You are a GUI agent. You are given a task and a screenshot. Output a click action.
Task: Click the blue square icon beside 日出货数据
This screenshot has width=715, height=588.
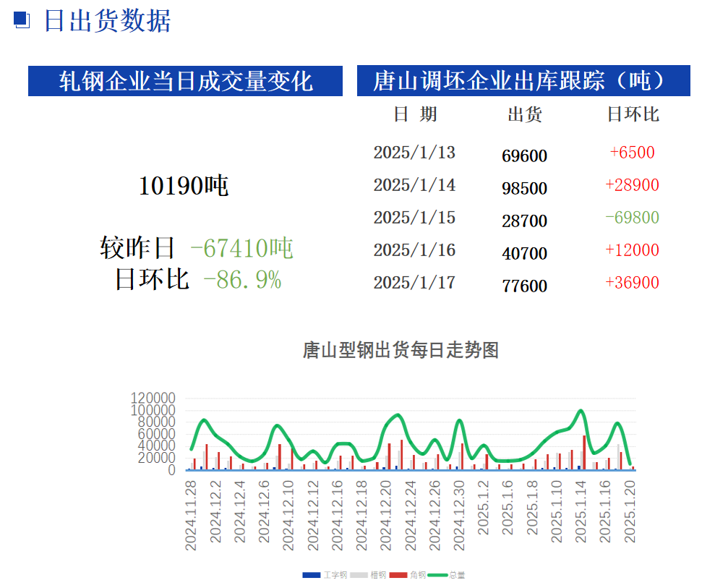[22, 20]
